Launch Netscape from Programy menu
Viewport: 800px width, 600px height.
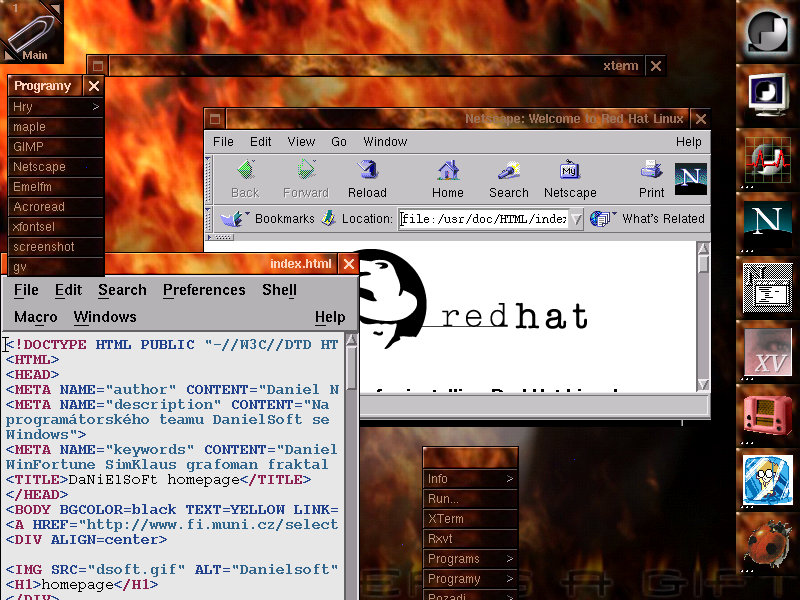point(56,166)
